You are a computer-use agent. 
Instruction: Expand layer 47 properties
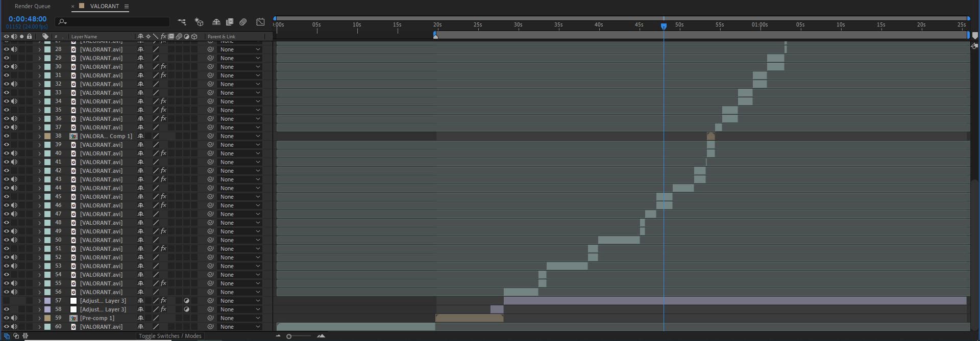[39, 214]
